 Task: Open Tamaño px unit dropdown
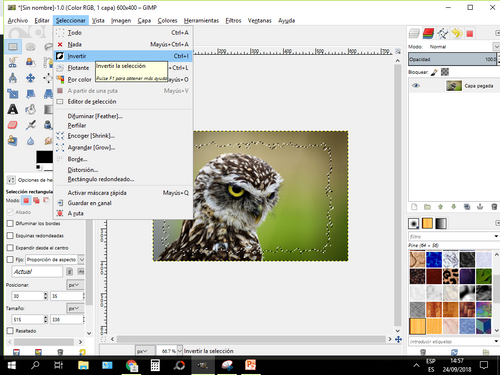(x=75, y=308)
